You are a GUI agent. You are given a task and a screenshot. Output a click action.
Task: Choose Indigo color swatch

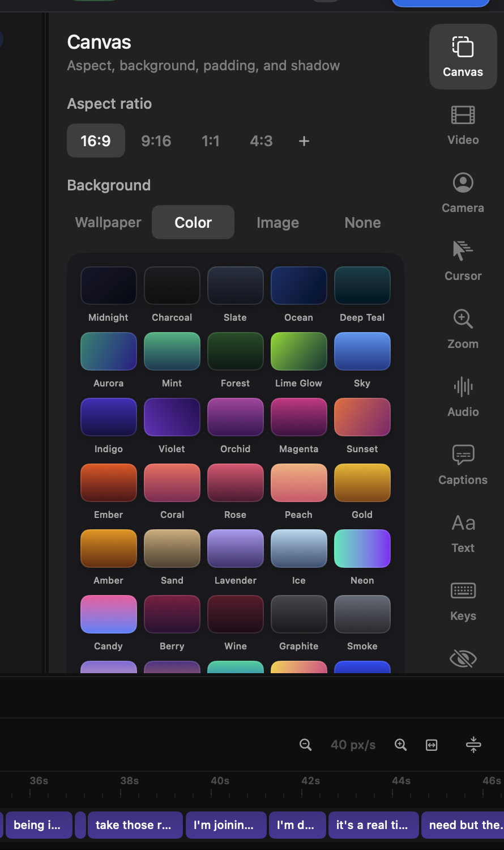tap(108, 417)
